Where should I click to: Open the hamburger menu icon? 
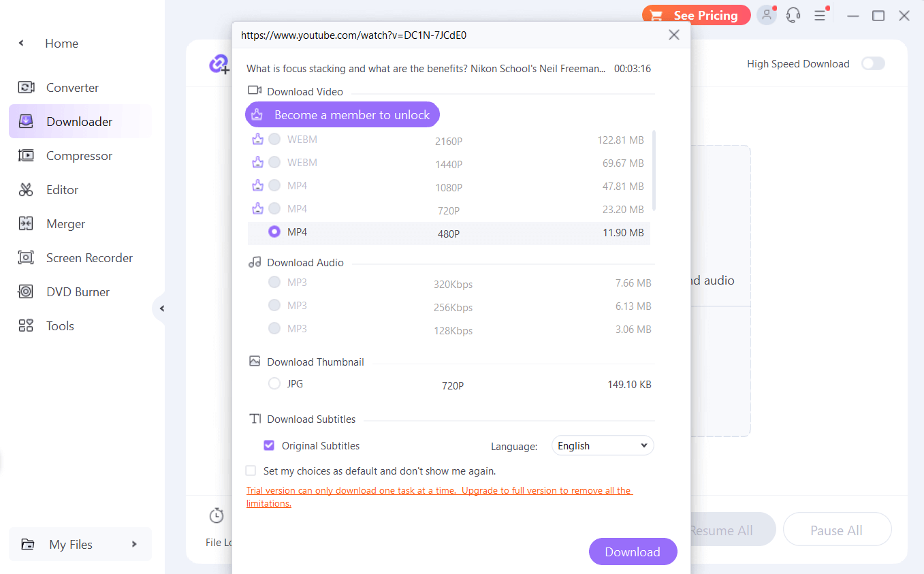point(820,15)
